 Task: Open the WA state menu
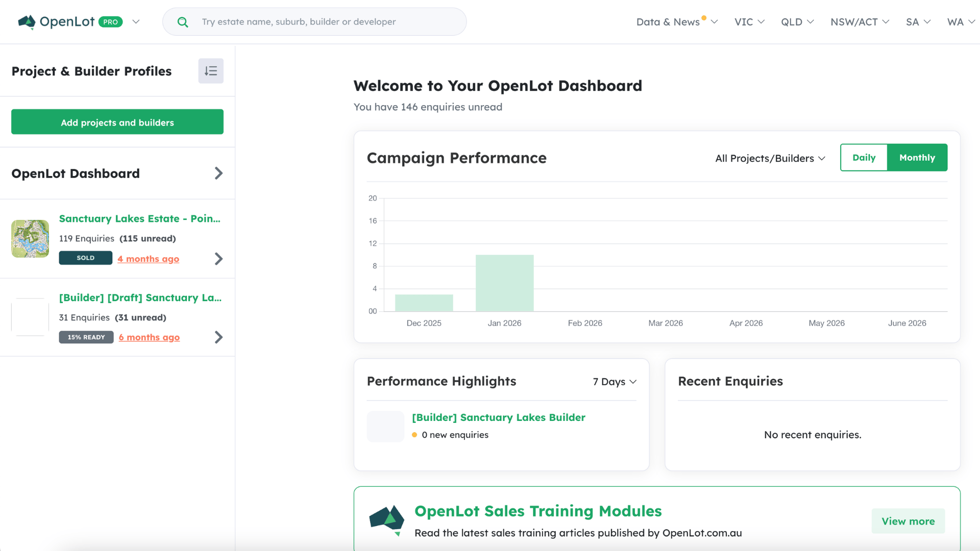(961, 22)
